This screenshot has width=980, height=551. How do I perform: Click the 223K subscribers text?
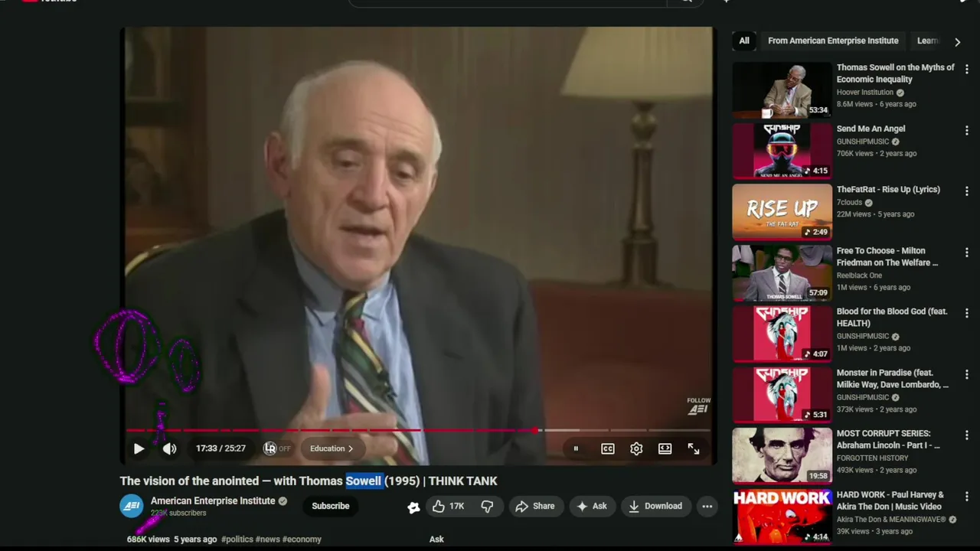tap(178, 514)
